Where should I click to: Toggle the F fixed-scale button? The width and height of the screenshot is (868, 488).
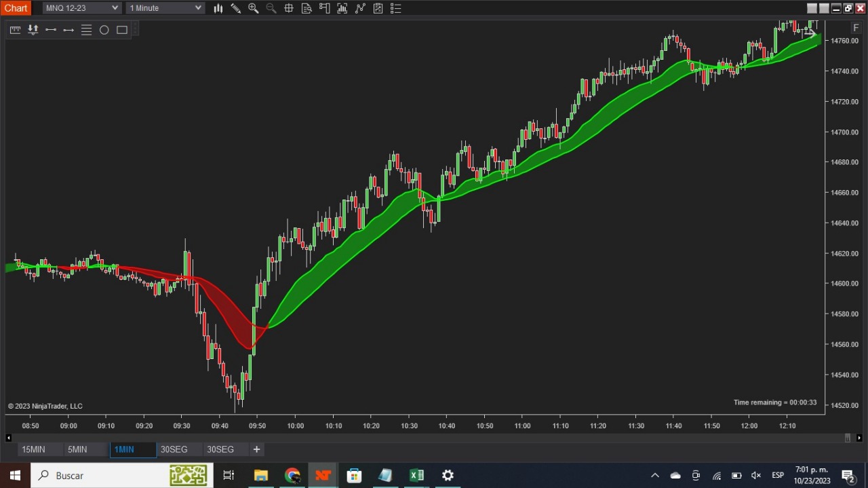point(856,28)
